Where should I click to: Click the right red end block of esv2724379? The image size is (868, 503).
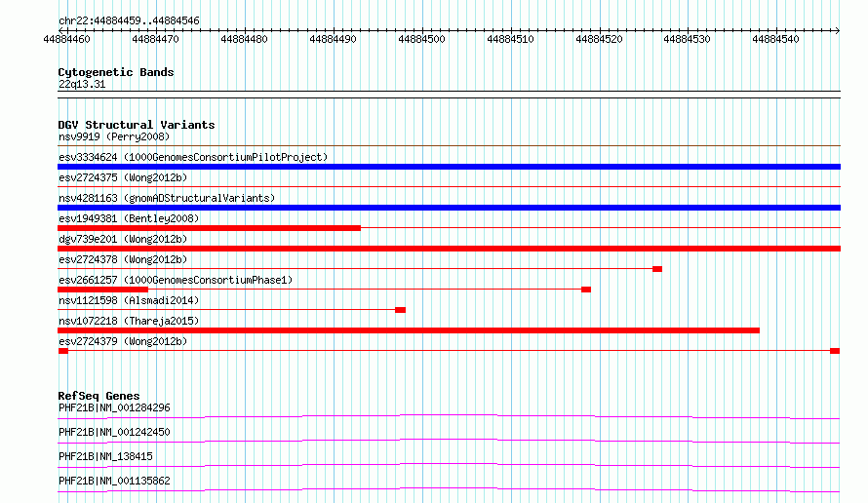[x=835, y=351]
